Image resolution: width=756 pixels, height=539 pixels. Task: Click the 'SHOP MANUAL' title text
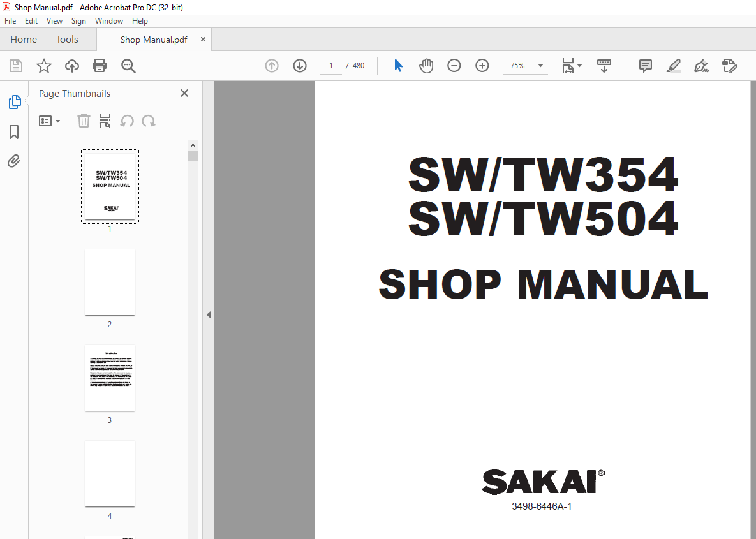[x=544, y=284]
